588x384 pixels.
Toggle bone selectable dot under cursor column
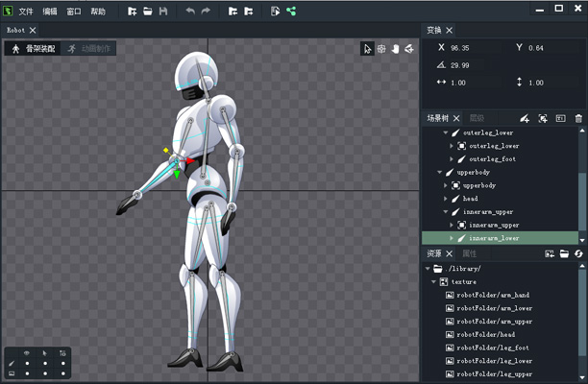click(44, 363)
